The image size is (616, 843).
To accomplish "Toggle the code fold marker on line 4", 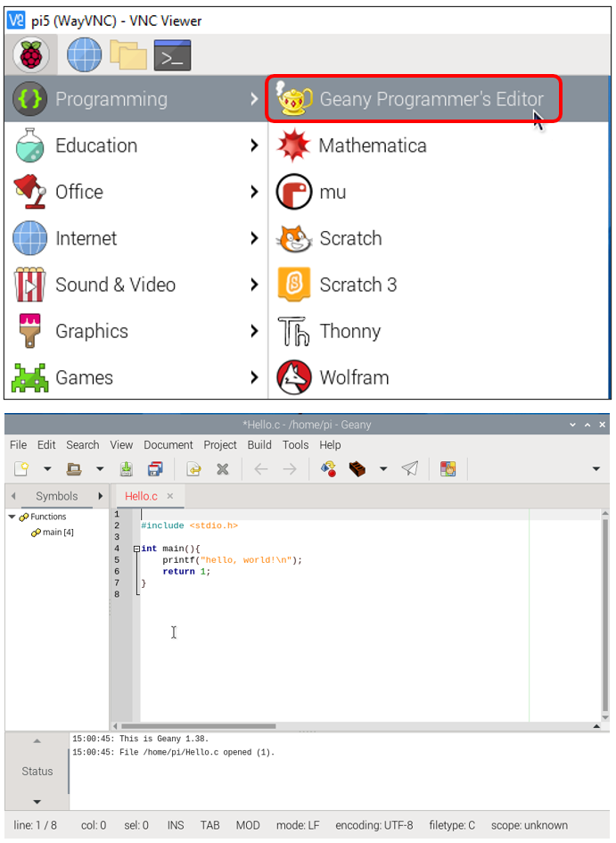I will click(x=137, y=549).
